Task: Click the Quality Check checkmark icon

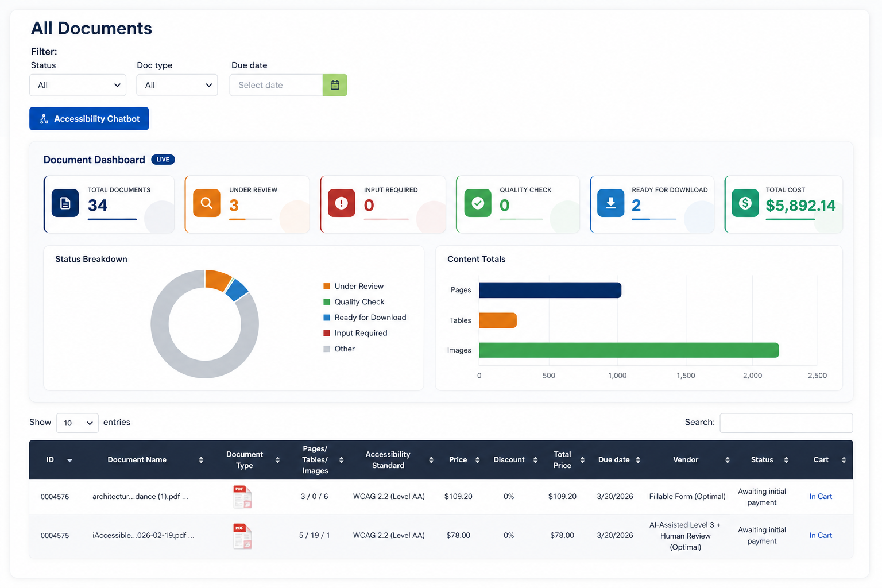Action: [478, 203]
